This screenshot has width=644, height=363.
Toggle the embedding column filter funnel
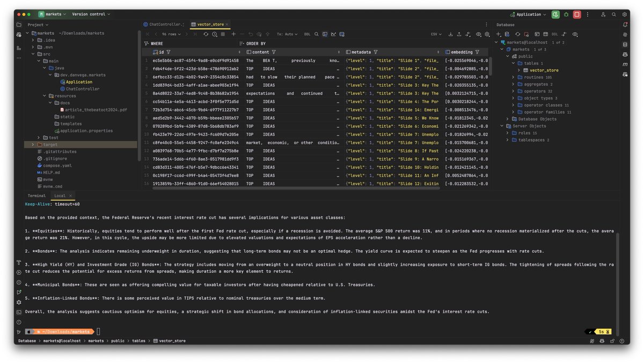tap(477, 52)
